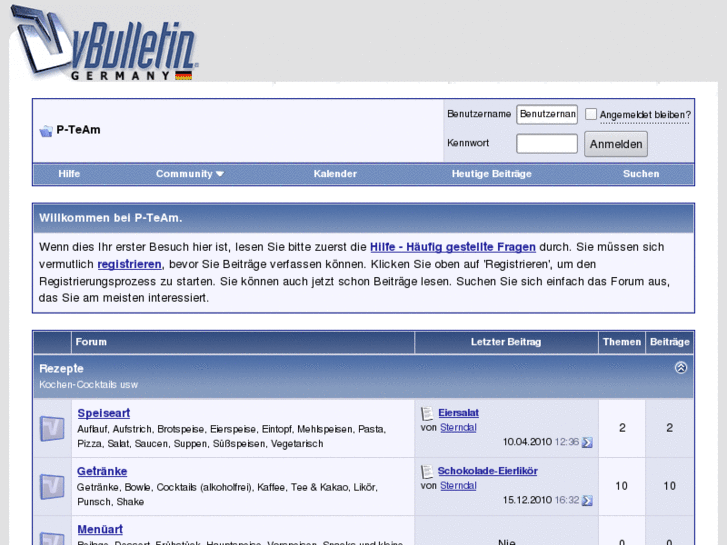Open Heutige Beiträge
This screenshot has width=727, height=545.
pos(491,174)
